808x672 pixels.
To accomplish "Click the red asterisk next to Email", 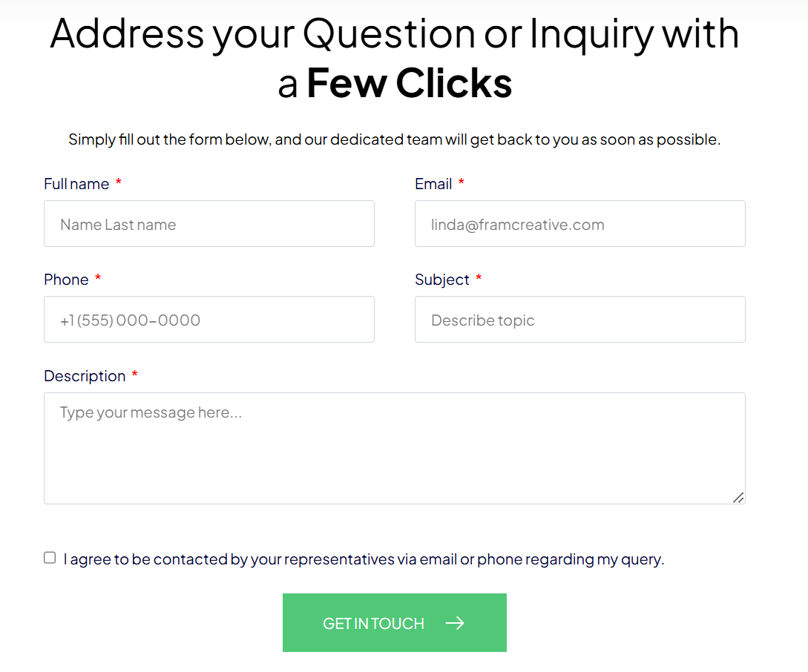I will point(462,183).
